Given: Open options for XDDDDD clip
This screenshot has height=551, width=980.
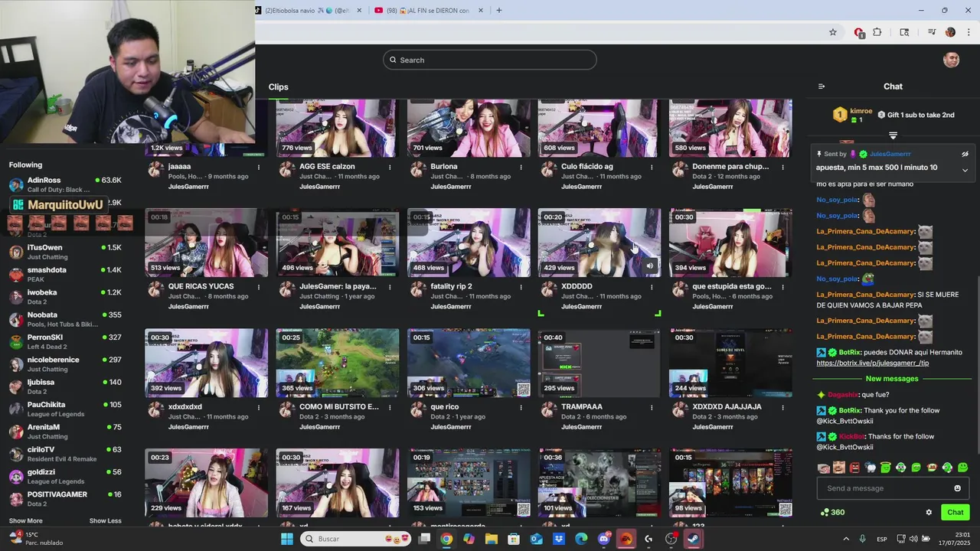Looking at the screenshot, I should click(652, 287).
